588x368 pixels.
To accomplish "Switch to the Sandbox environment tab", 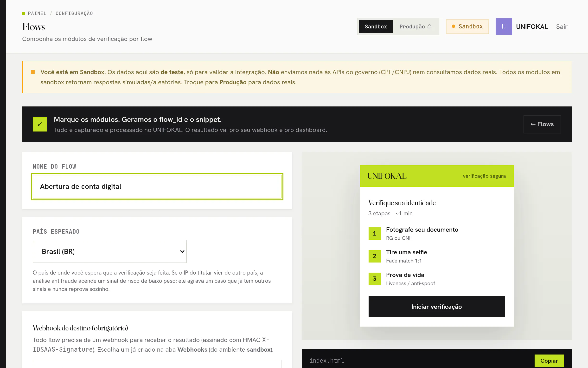I will 376,26.
